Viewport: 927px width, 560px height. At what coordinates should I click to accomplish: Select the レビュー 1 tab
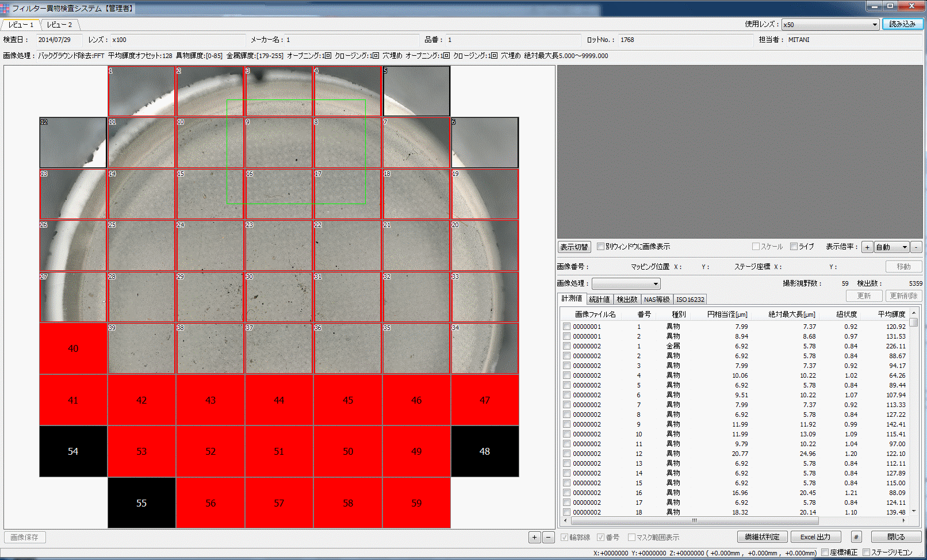[x=21, y=25]
